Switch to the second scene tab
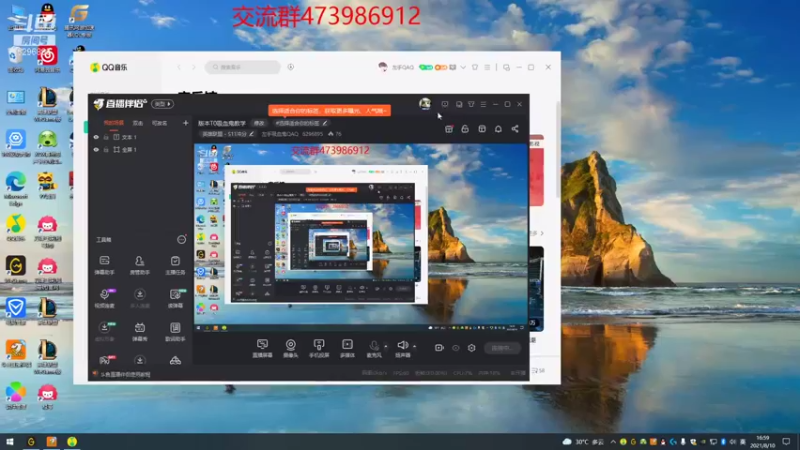Viewport: 800px width, 450px height. pos(138,123)
